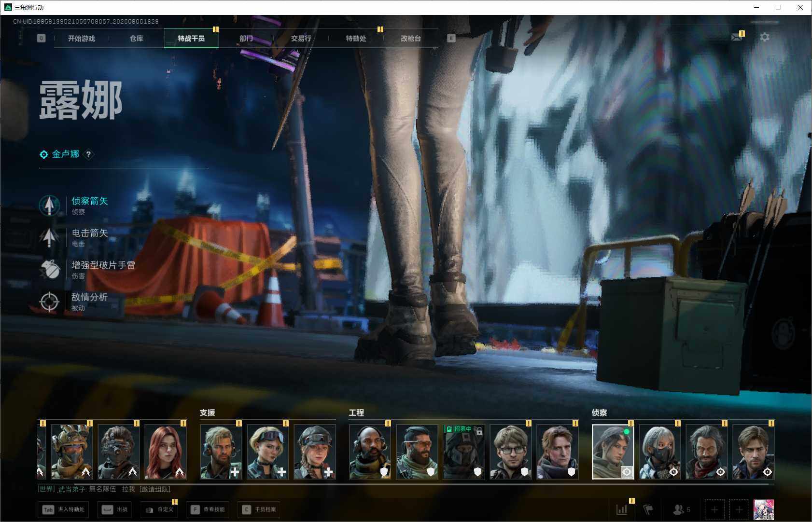Select the red-haired woman operator portrait
Screen dimensions: 812x522
166,452
